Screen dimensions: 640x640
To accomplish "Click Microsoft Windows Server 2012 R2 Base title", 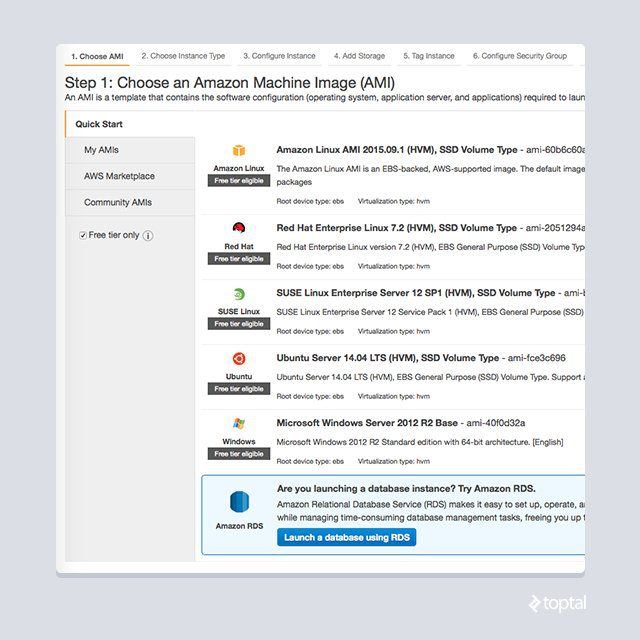I will (367, 423).
